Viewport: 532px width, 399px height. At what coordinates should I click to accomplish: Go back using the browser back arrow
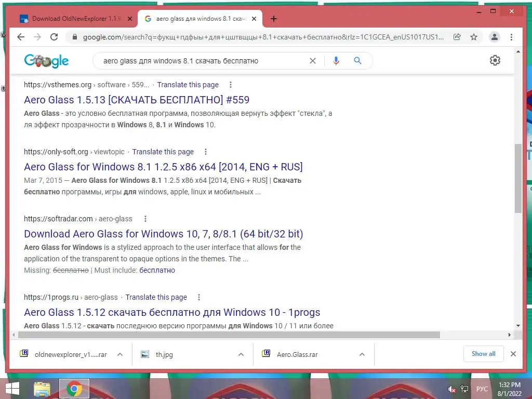point(21,37)
